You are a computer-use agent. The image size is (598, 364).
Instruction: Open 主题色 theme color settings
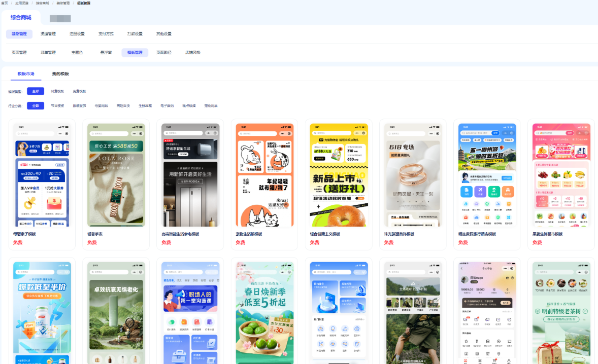point(77,52)
